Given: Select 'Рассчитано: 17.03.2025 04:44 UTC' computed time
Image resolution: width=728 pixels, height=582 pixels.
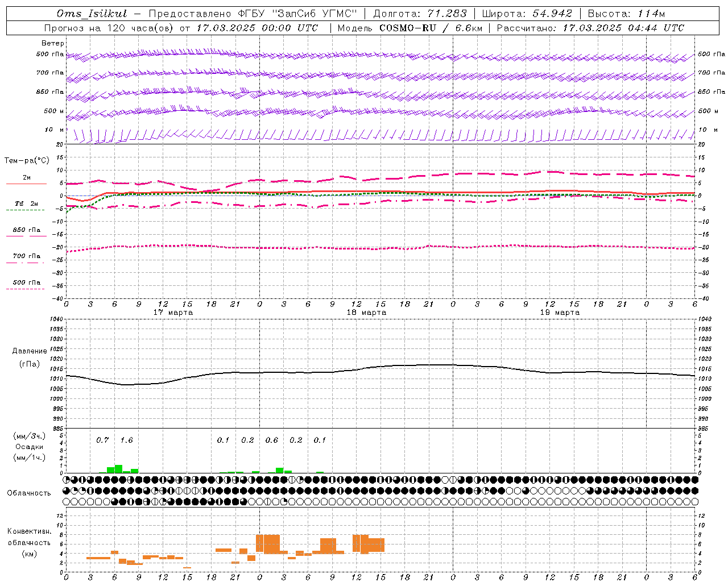Looking at the screenshot, I should click(590, 28).
